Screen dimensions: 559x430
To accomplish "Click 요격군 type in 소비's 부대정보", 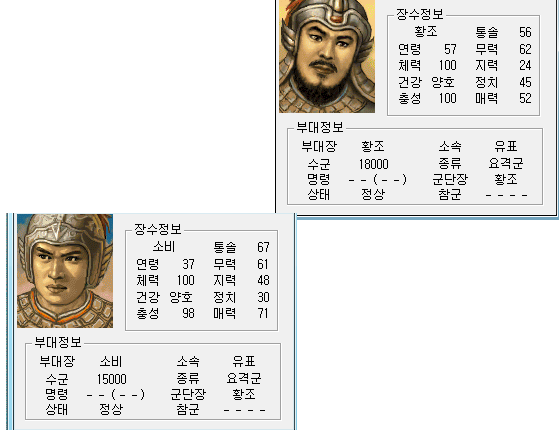I will click(x=244, y=378).
